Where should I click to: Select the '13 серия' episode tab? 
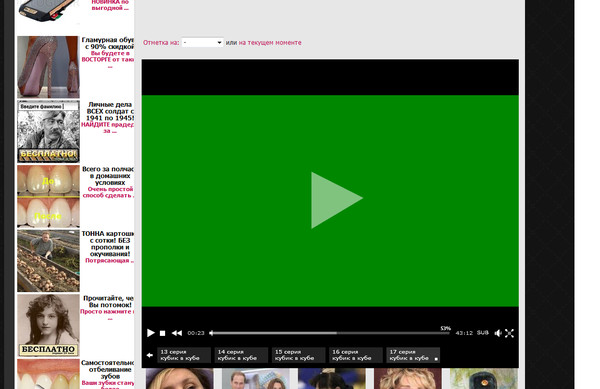coord(184,355)
